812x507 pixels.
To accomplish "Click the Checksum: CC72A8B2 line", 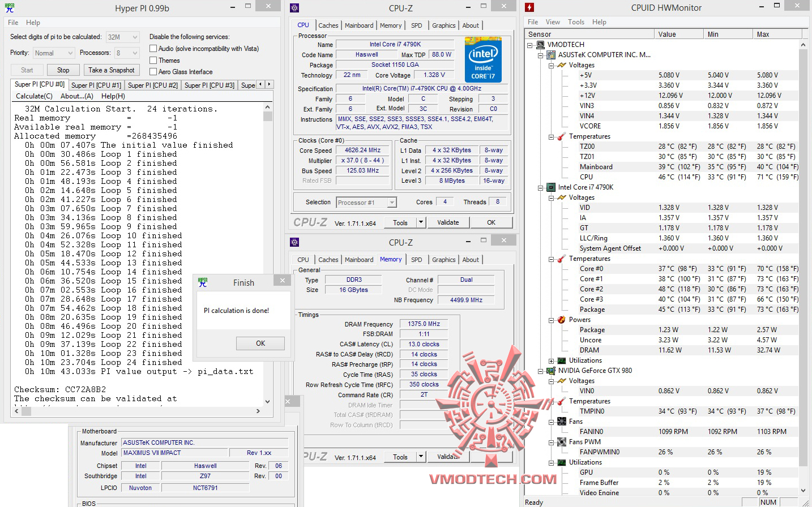I will tap(60, 389).
